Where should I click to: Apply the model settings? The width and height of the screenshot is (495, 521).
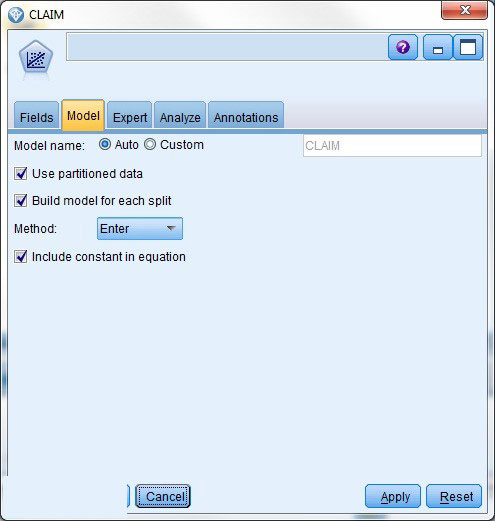tap(393, 496)
